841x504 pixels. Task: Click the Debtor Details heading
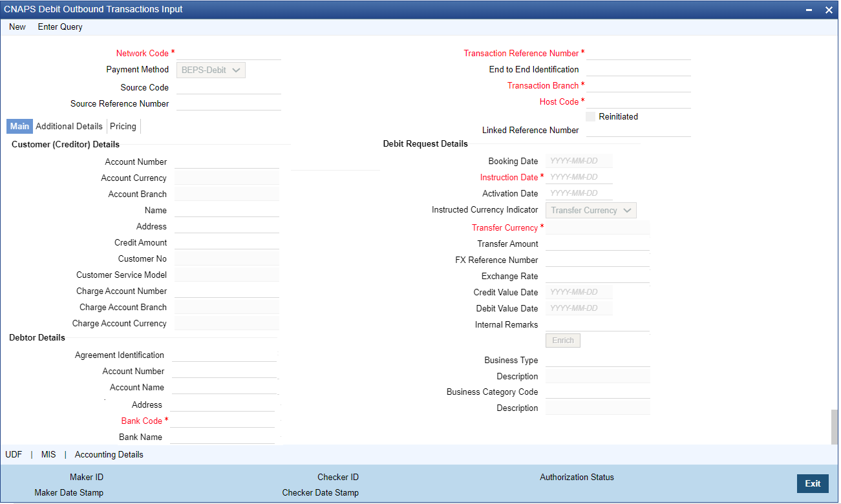tap(37, 337)
